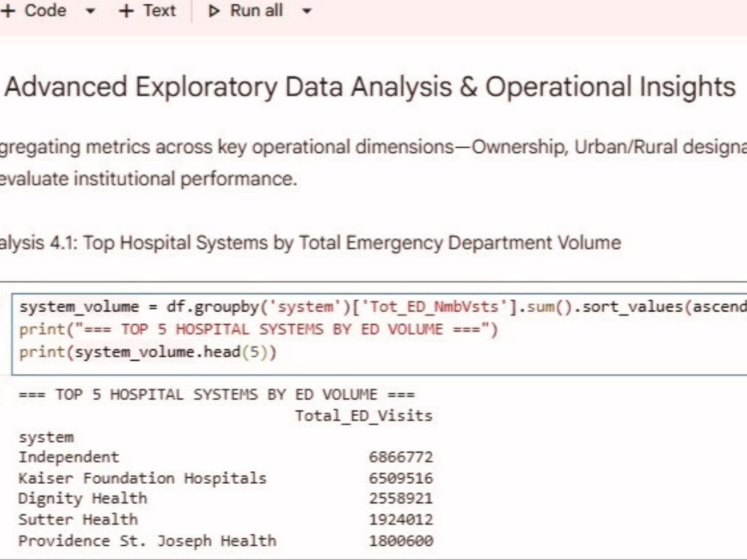Screen dimensions: 747x560
Task: Select value 1924012 in output
Action: pos(400,520)
